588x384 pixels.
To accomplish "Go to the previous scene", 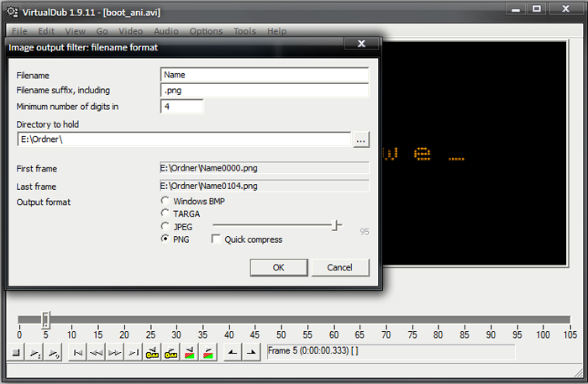I will 190,353.
